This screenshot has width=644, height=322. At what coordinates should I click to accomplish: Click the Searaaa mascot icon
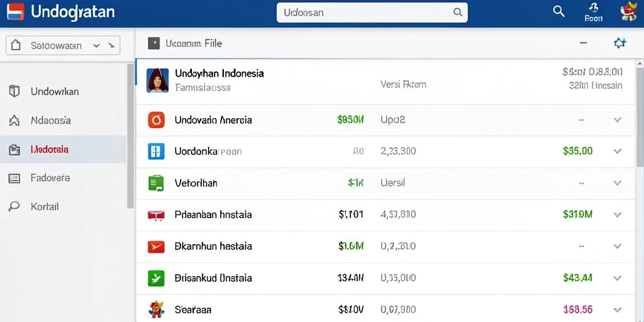156,309
